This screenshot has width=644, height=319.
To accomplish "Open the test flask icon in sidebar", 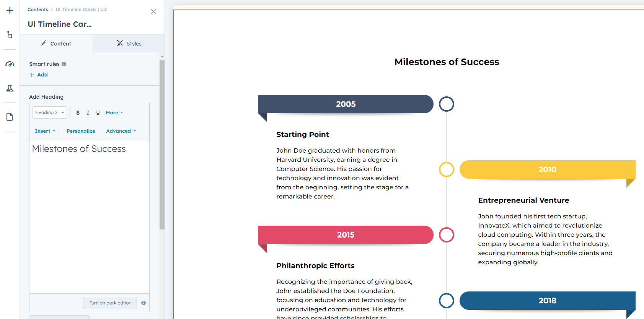I will 10,88.
